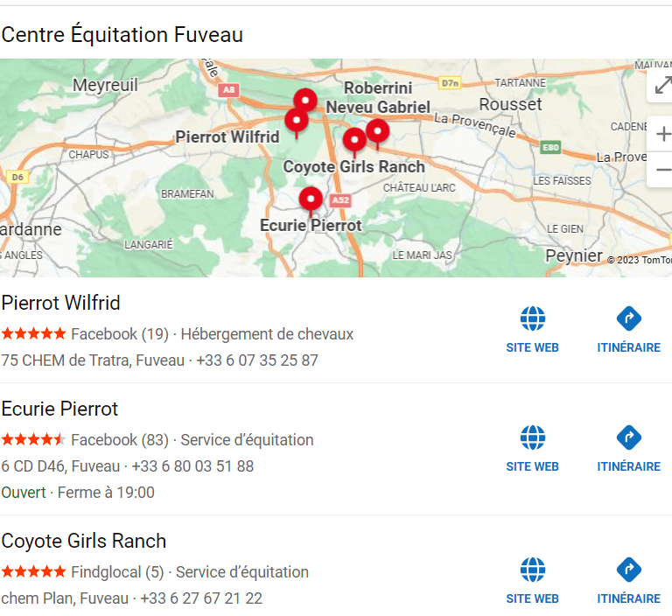Open Coyote Girls Ranch website globe icon

coord(532,570)
